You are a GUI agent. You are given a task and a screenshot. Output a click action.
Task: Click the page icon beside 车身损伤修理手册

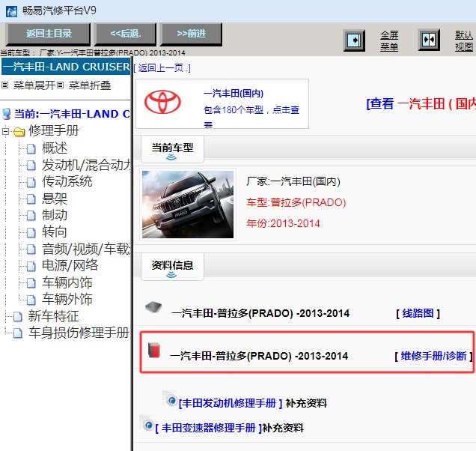point(18,333)
